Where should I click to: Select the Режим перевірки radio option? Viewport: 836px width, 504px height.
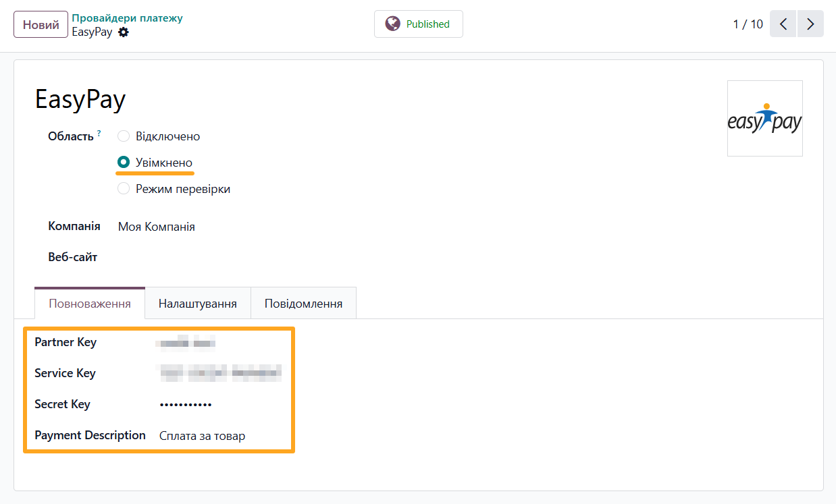[123, 189]
